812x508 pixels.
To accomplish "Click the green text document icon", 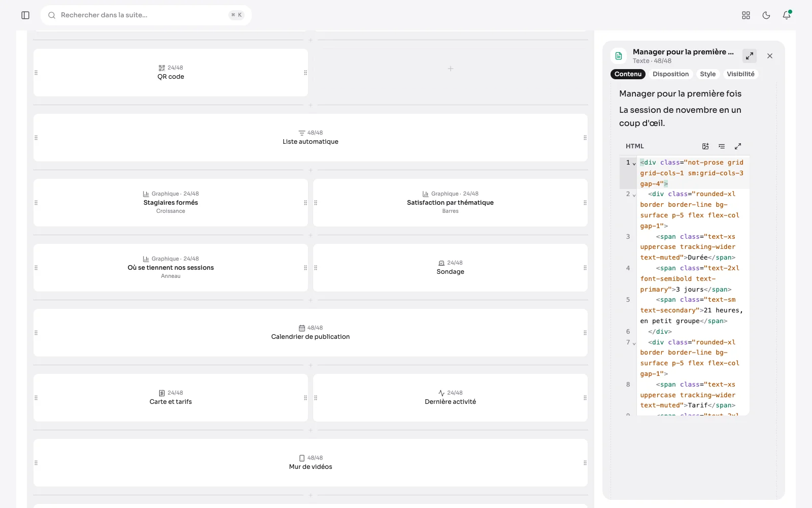I will pos(619,56).
